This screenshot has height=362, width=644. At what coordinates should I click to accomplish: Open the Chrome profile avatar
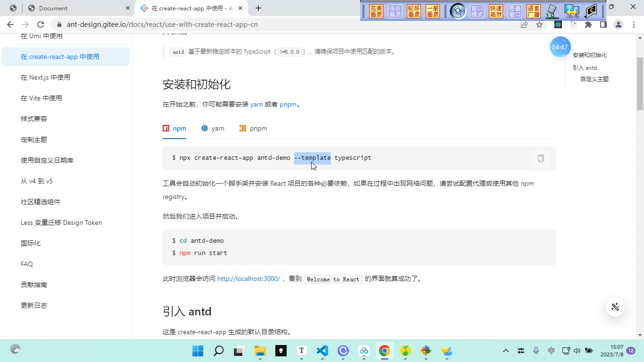pos(619,25)
